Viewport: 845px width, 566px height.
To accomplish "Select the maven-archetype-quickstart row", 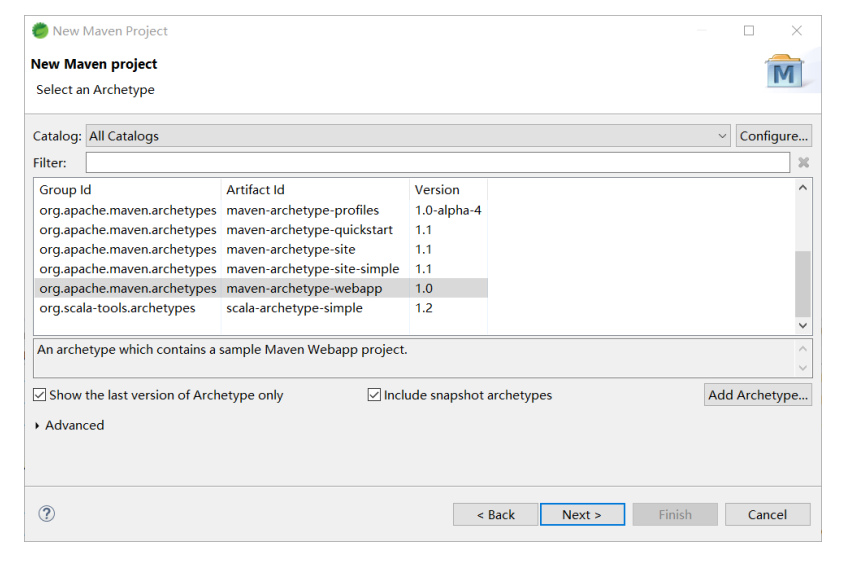I will (261, 230).
